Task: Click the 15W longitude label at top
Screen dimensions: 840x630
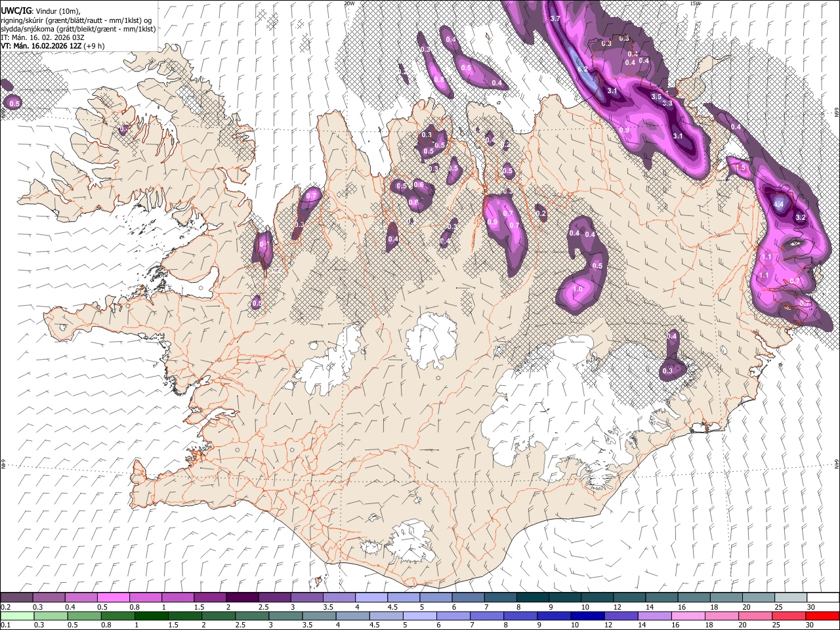Action: [x=695, y=3]
